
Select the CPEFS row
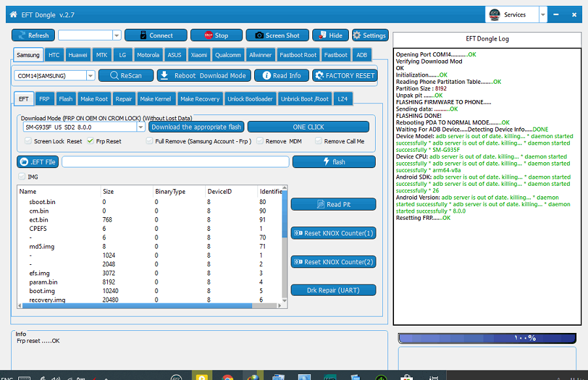[150, 229]
